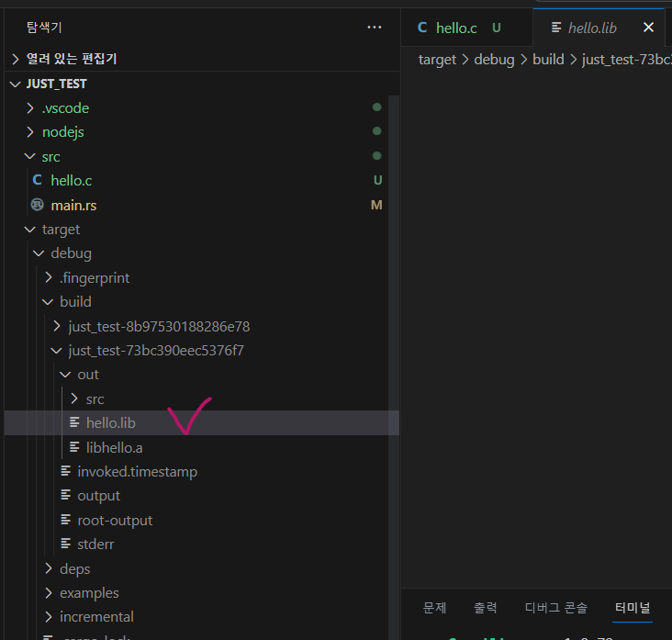Select the output file in the tree
Image resolution: width=672 pixels, height=640 pixels.
click(x=98, y=496)
